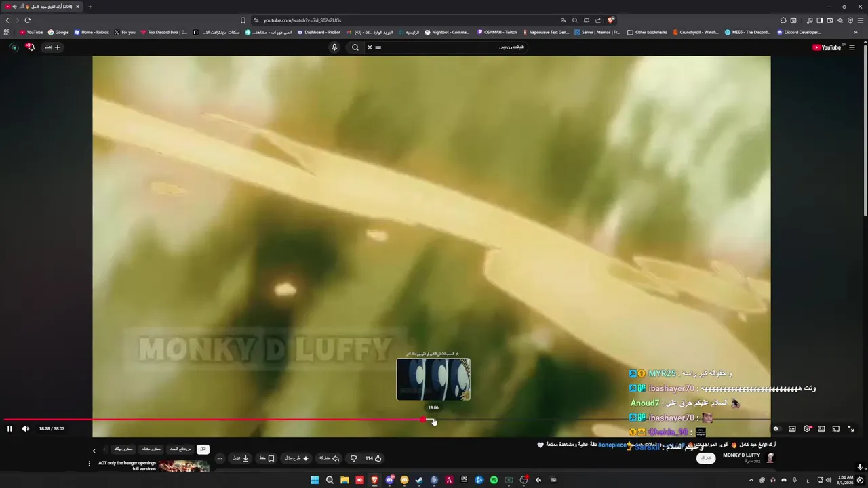Open more actions three-dot menu below video
The image size is (868, 488).
(220, 458)
